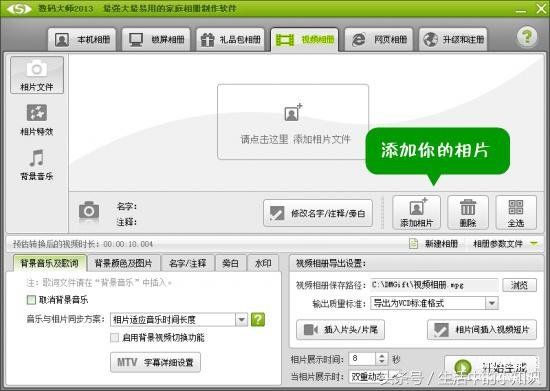Toggle the 取消背景音乐 checkbox
Viewport: 550px width, 391px height.
(31, 300)
